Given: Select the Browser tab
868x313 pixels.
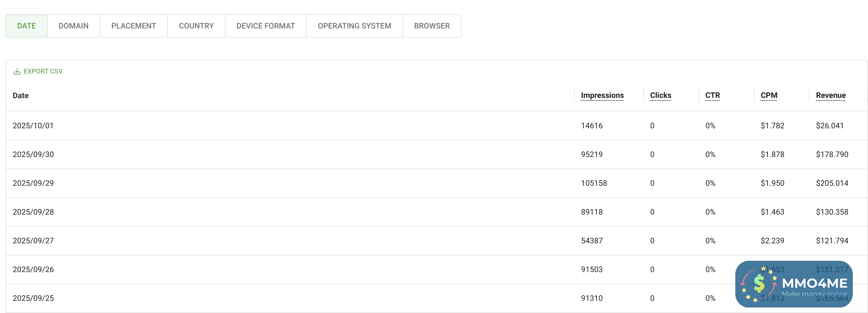Looking at the screenshot, I should click(432, 26).
